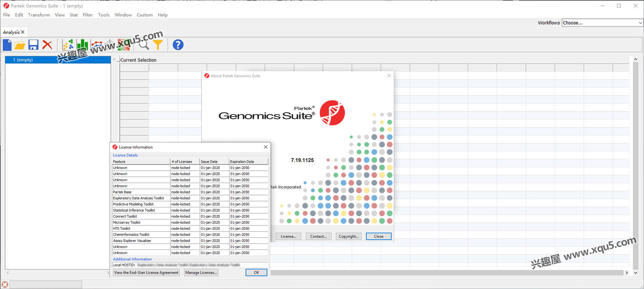Open the File menu
Screen dimensions: 644x289
coord(6,15)
